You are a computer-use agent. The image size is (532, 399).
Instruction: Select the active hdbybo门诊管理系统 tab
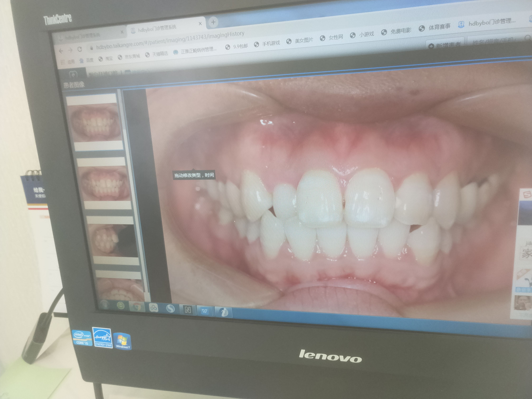pyautogui.click(x=166, y=27)
